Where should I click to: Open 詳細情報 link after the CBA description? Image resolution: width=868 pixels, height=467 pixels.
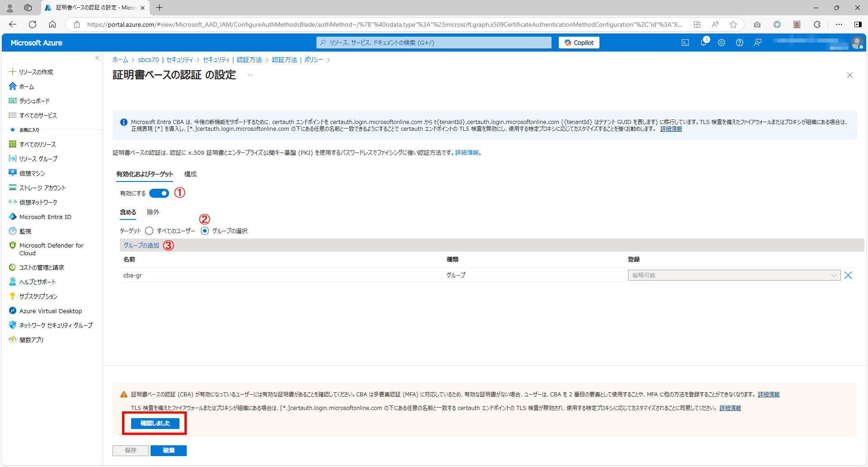tap(467, 153)
